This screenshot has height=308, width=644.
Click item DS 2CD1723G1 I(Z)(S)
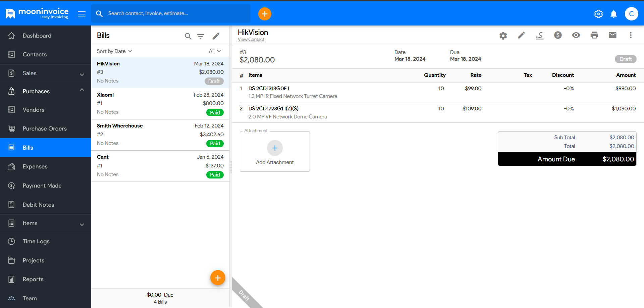(x=273, y=109)
